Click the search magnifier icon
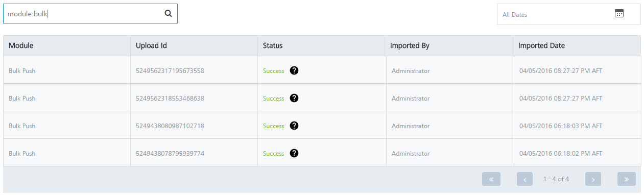The height and width of the screenshot is (195, 644). tap(168, 14)
